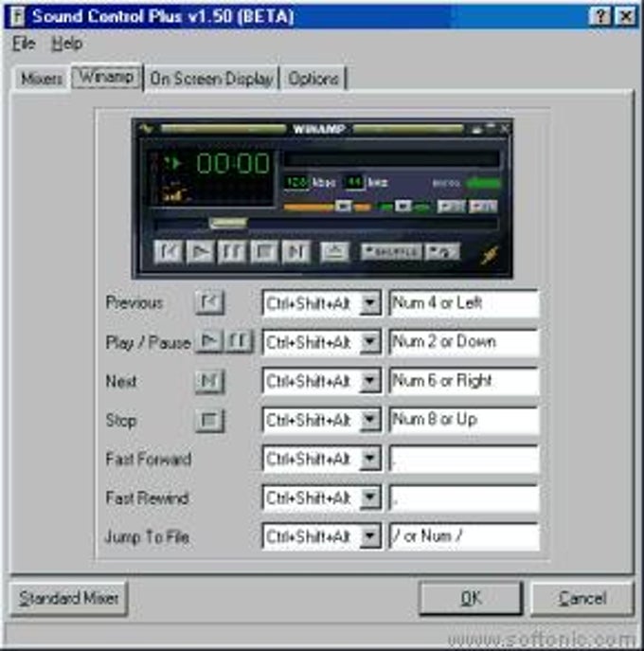Image resolution: width=644 pixels, height=651 pixels.
Task: Click the 'Num 2 or Down' hotkey field
Action: [x=464, y=342]
